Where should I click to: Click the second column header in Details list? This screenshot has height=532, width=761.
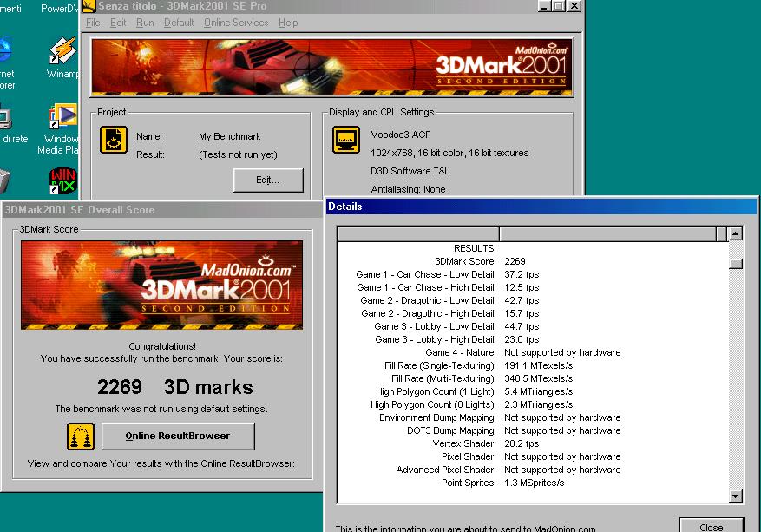(x=607, y=233)
